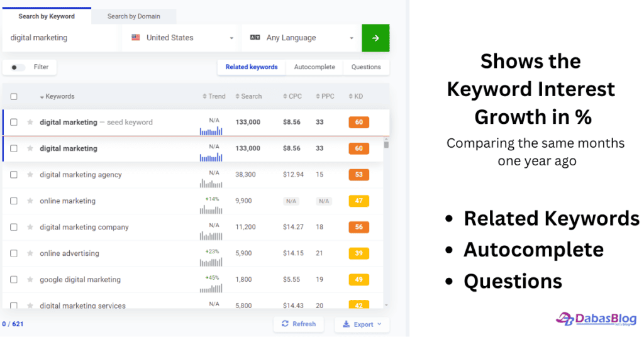644x337 pixels.
Task: Sort by Search column
Action: pos(248,96)
